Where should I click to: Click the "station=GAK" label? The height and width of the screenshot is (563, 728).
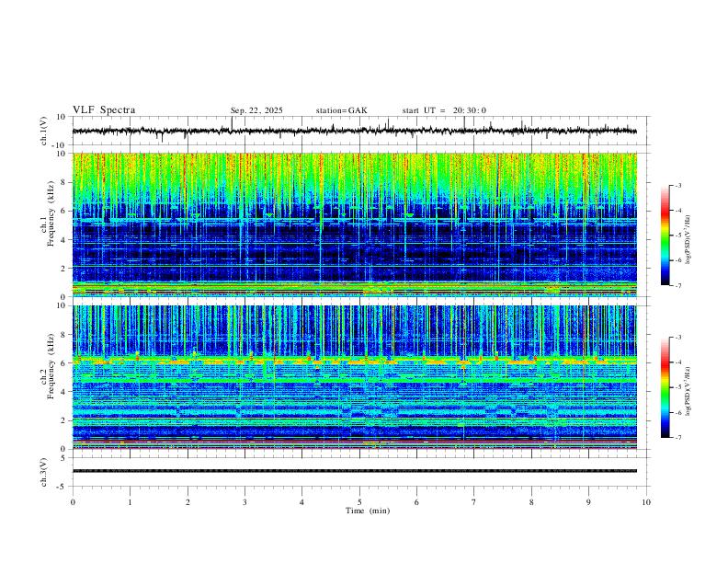pyautogui.click(x=341, y=110)
